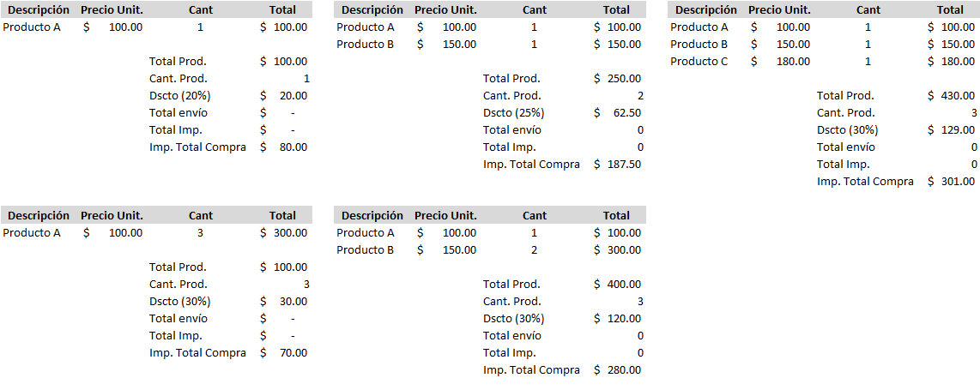The height and width of the screenshot is (390, 980).
Task: Select the quantity 3 in a Producto A row
Action: tap(201, 232)
